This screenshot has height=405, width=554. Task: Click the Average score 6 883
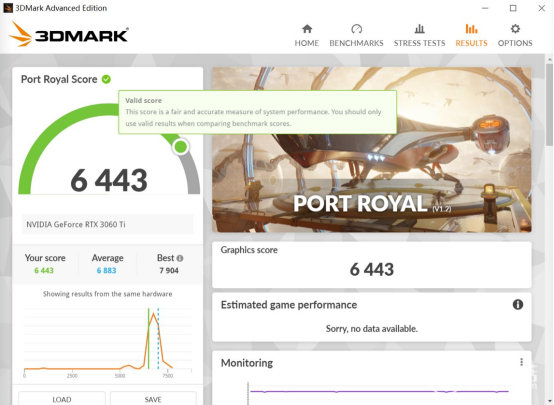(x=106, y=270)
